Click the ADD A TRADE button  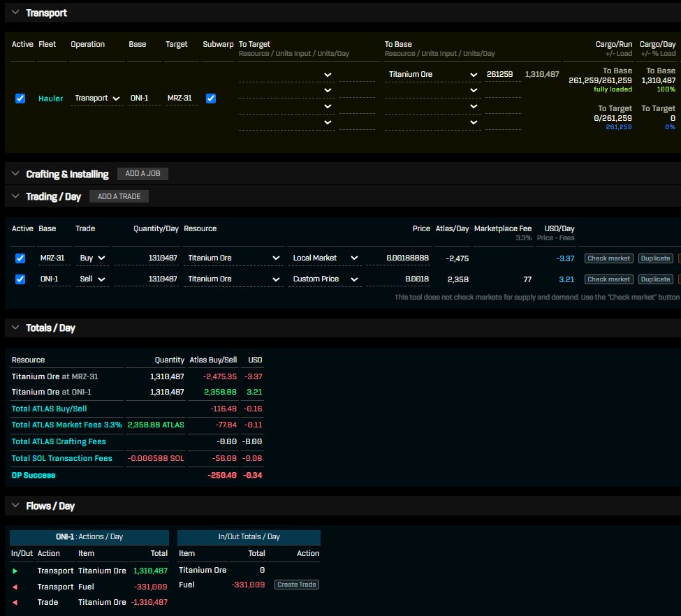119,196
